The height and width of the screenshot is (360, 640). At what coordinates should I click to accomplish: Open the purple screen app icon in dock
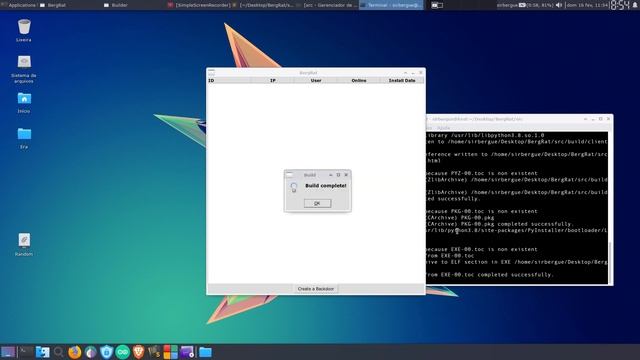(x=187, y=352)
